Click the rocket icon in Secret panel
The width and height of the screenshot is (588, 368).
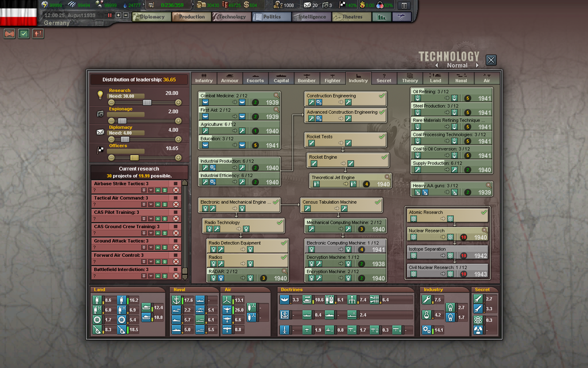click(478, 299)
